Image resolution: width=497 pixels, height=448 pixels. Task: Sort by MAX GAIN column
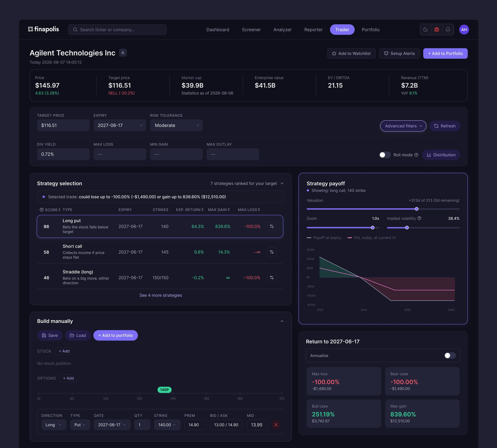tap(219, 210)
